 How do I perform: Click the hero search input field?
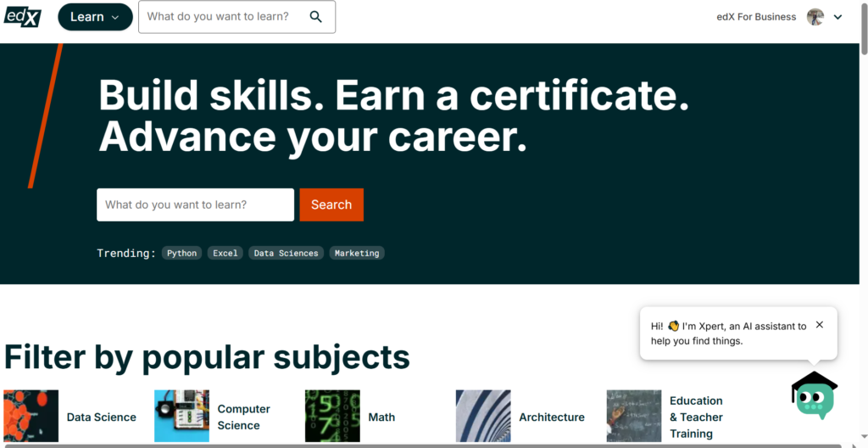(x=196, y=204)
